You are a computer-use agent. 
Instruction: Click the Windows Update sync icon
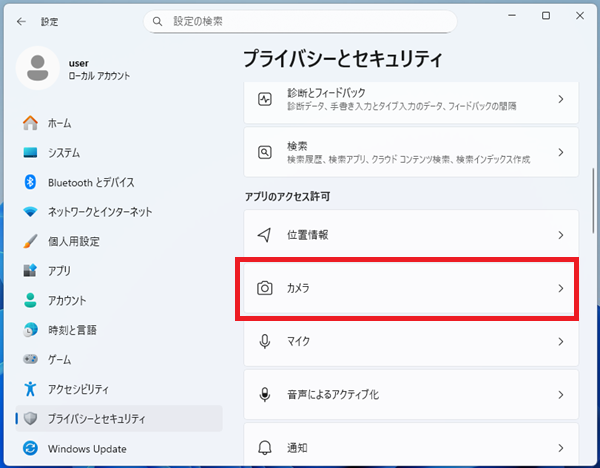[30, 448]
